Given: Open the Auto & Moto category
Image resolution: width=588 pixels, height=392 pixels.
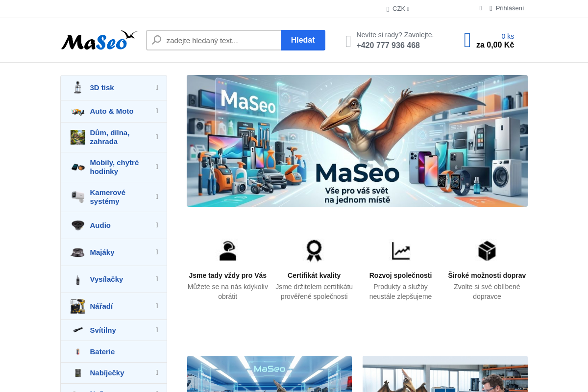Looking at the screenshot, I should pyautogui.click(x=114, y=111).
